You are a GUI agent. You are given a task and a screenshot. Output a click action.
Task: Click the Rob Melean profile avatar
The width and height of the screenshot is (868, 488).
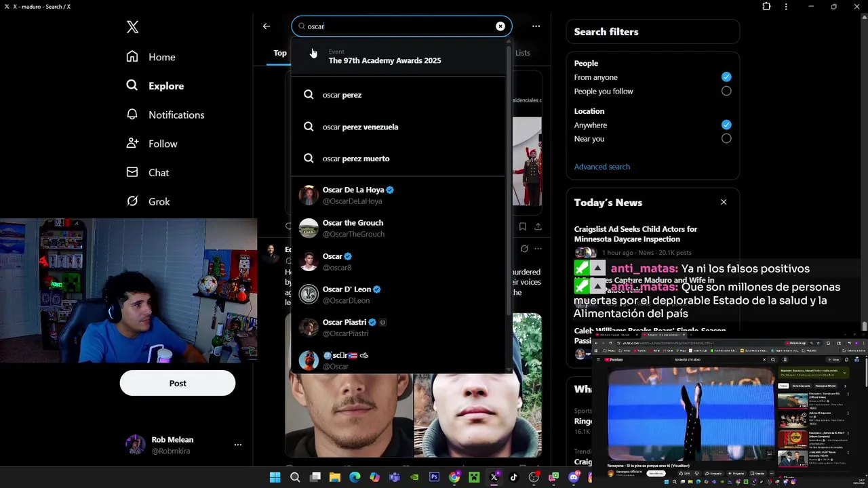(136, 445)
